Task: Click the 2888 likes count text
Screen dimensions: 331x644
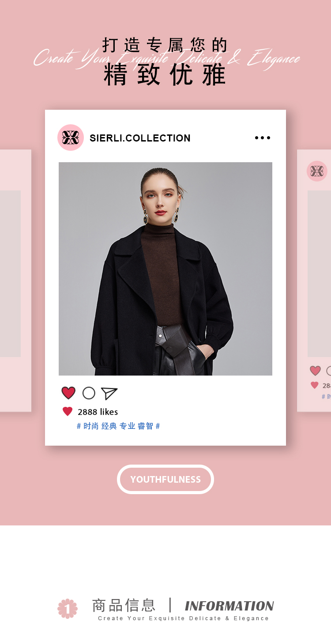Action: [98, 412]
